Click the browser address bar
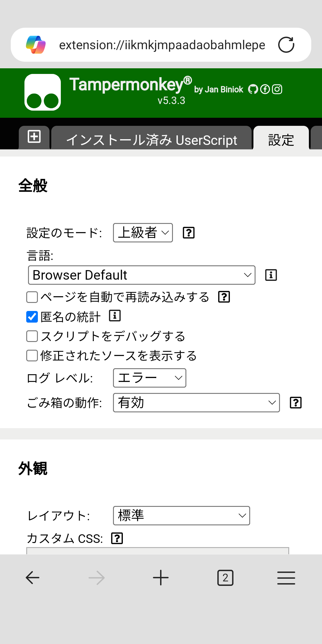Viewport: 322px width, 644px height. click(x=161, y=45)
